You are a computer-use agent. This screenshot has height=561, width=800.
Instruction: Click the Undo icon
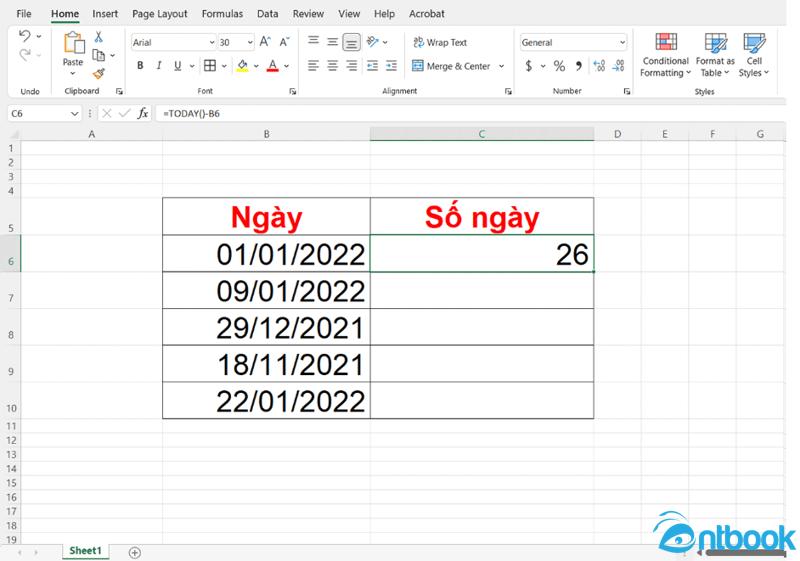click(x=24, y=36)
